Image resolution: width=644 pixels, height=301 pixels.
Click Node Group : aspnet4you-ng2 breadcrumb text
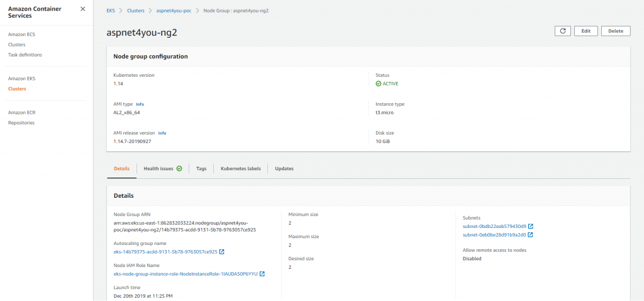236,11
